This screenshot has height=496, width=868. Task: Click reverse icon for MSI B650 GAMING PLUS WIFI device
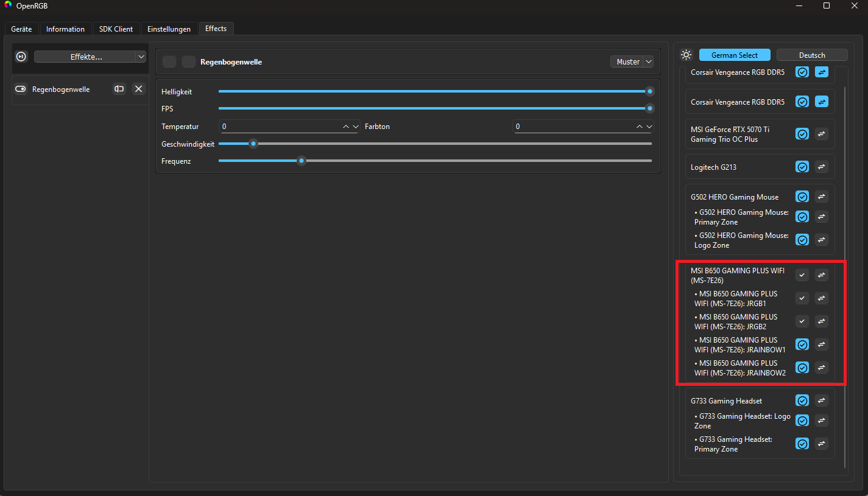tap(822, 275)
